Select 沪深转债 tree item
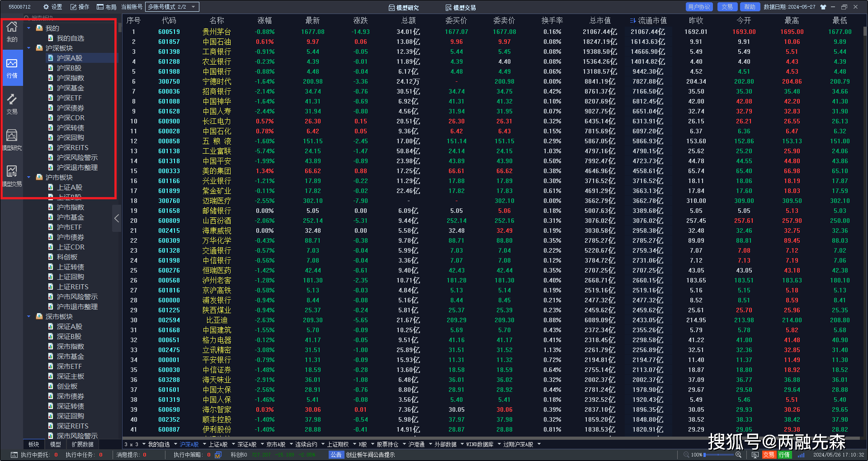The image size is (868, 461). coord(71,127)
